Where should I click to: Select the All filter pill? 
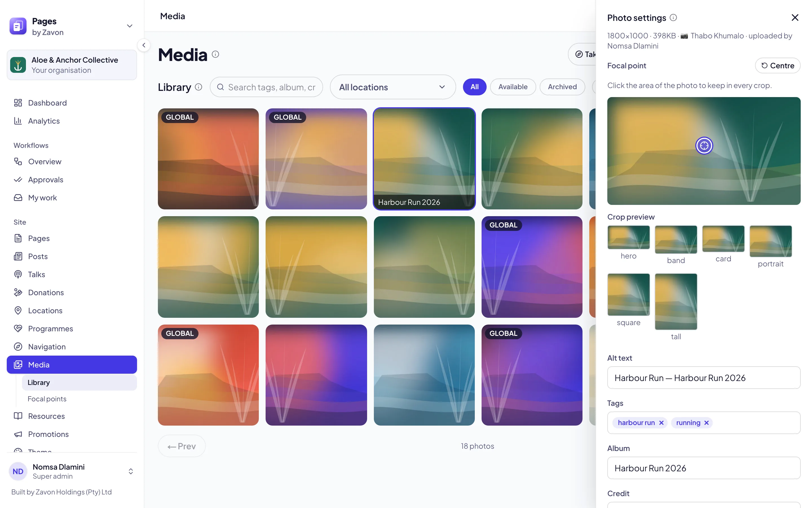(x=475, y=87)
